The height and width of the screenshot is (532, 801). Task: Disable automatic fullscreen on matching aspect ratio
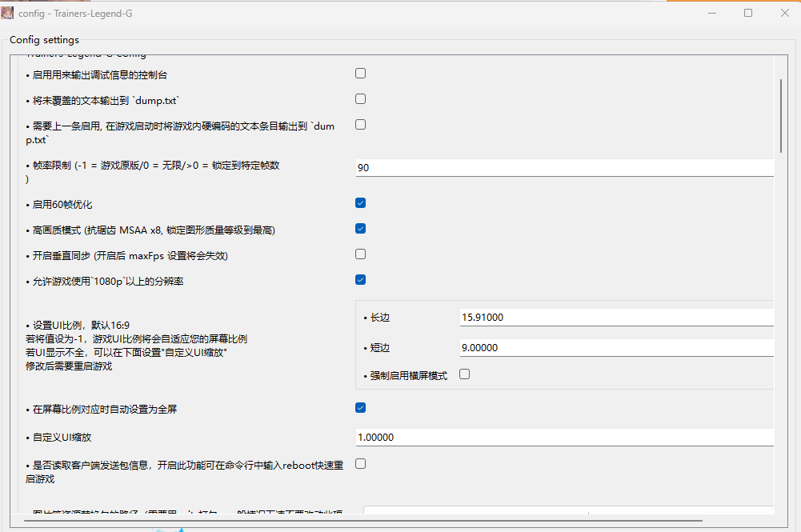(x=360, y=407)
